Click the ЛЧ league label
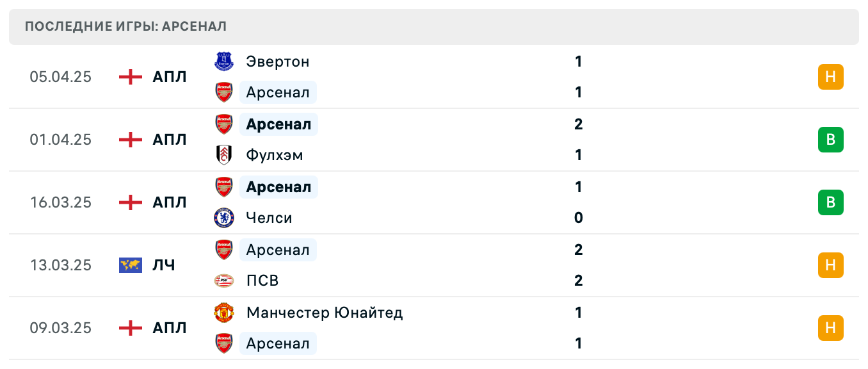Image resolution: width=868 pixels, height=369 pixels. [x=164, y=265]
